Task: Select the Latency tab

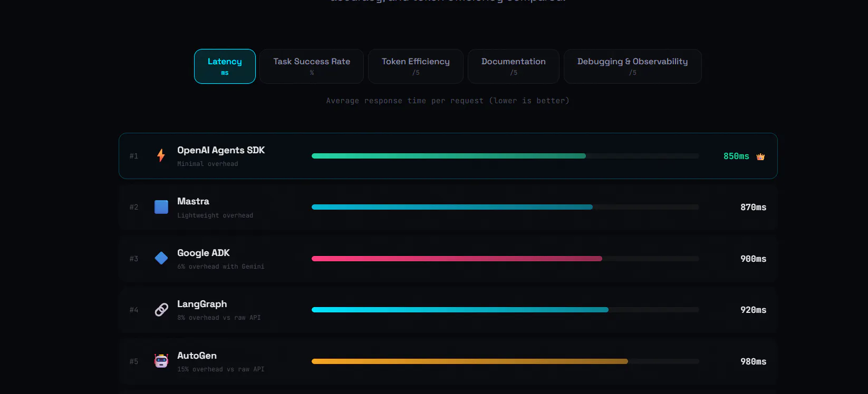Action: pos(225,66)
